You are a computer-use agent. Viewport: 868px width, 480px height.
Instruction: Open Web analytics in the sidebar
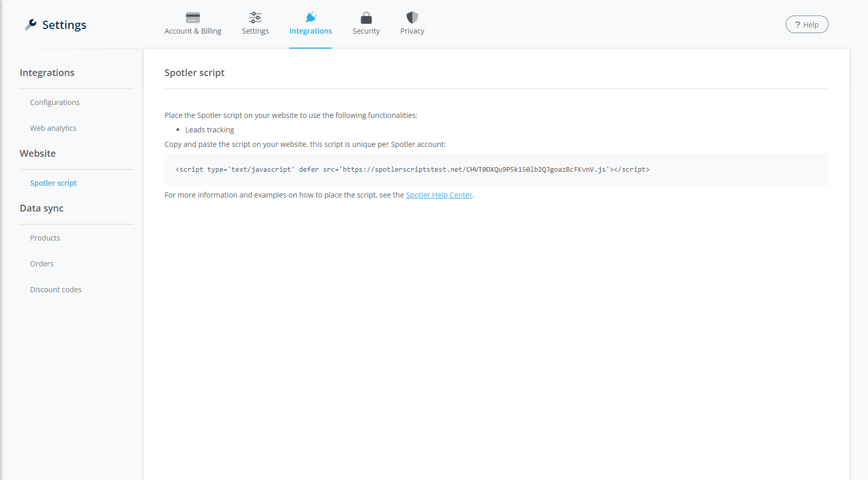coord(53,128)
